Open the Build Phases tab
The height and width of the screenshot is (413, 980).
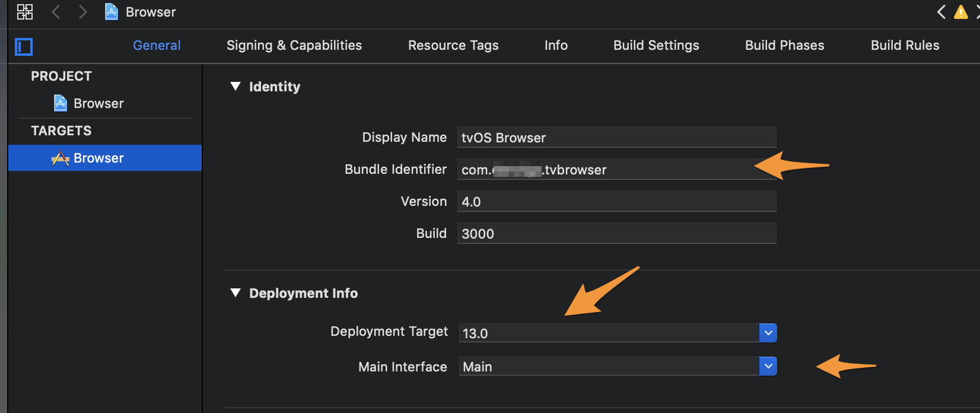(x=784, y=46)
